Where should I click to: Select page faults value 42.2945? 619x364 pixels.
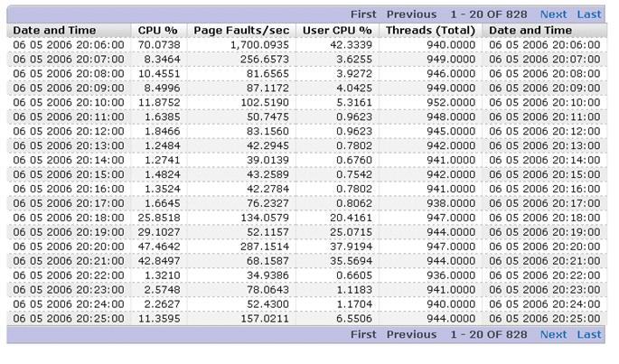tap(267, 145)
